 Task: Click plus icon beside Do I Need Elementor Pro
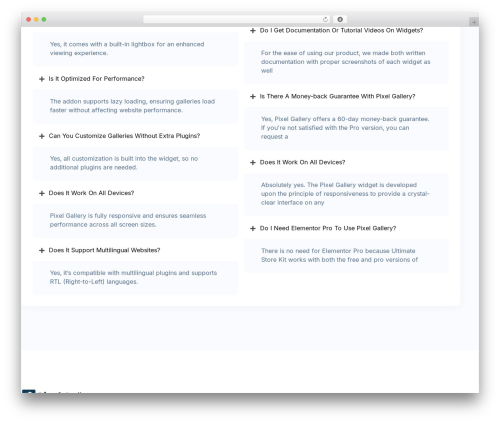point(253,228)
